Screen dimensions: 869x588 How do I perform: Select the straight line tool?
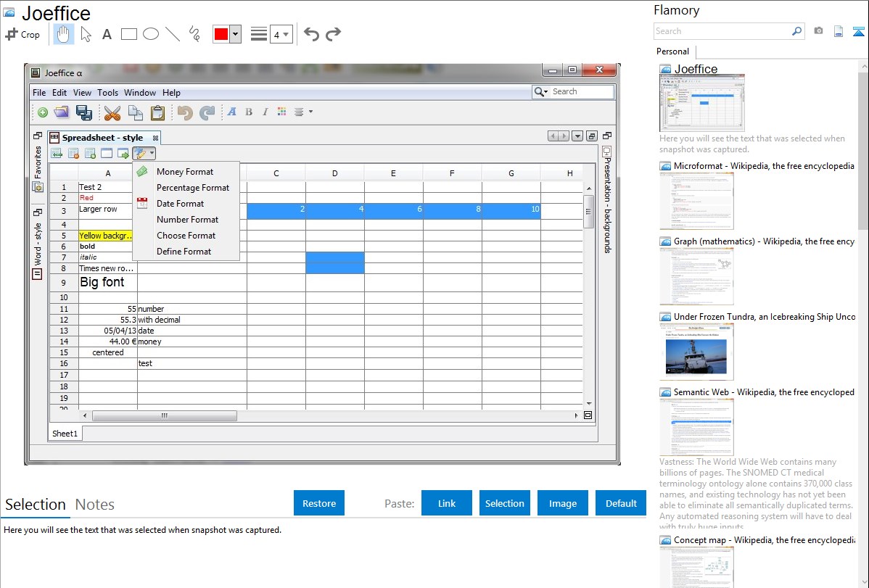tap(173, 34)
